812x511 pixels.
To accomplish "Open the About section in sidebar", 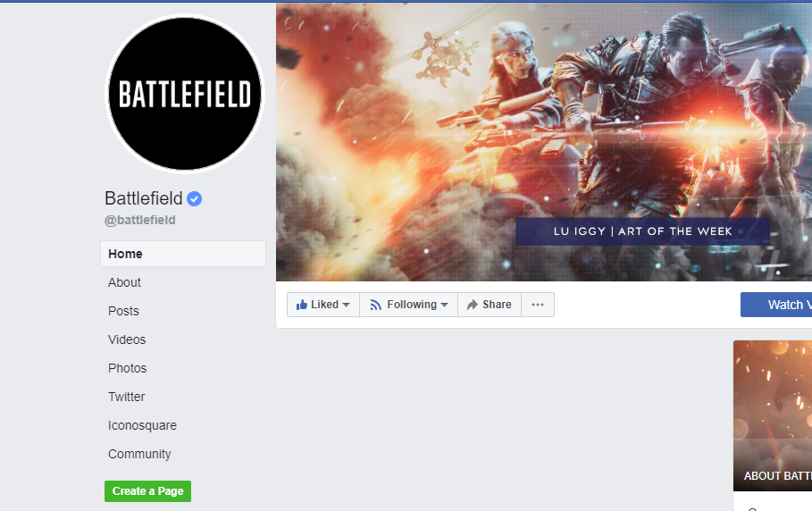I will [x=124, y=282].
